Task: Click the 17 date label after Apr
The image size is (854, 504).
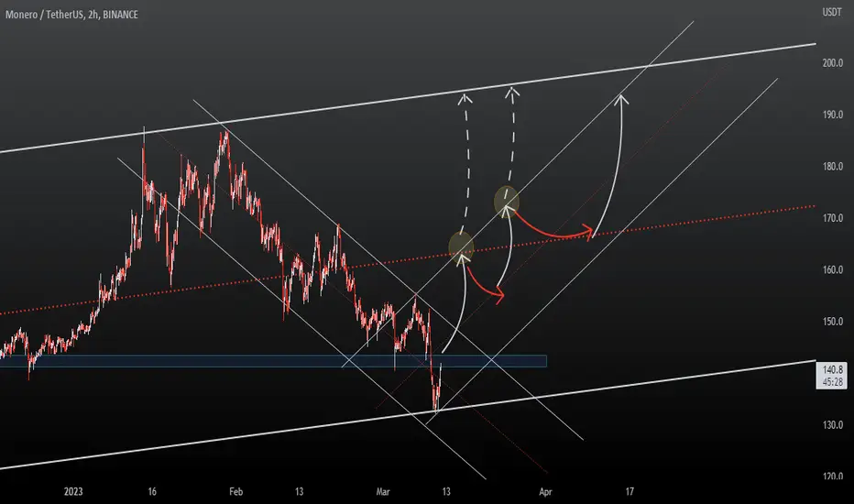Action: pos(630,492)
